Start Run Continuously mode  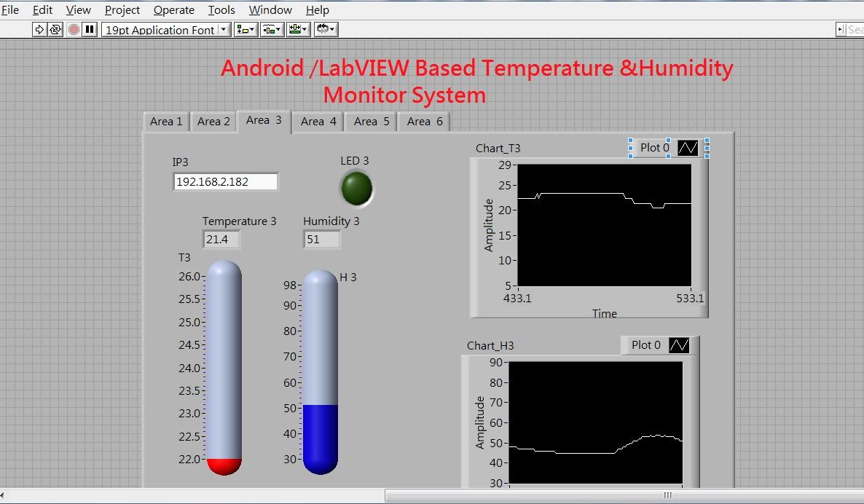coord(55,29)
